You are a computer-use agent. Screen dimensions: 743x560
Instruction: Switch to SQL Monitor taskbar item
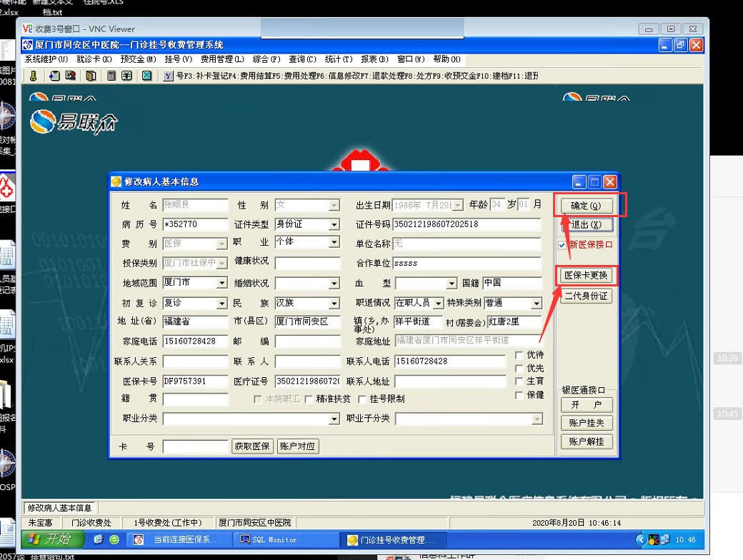(x=286, y=539)
